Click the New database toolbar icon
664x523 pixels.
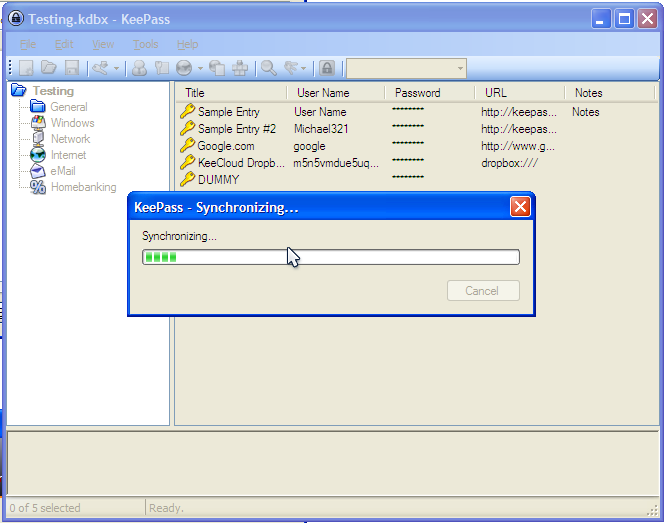[x=26, y=68]
